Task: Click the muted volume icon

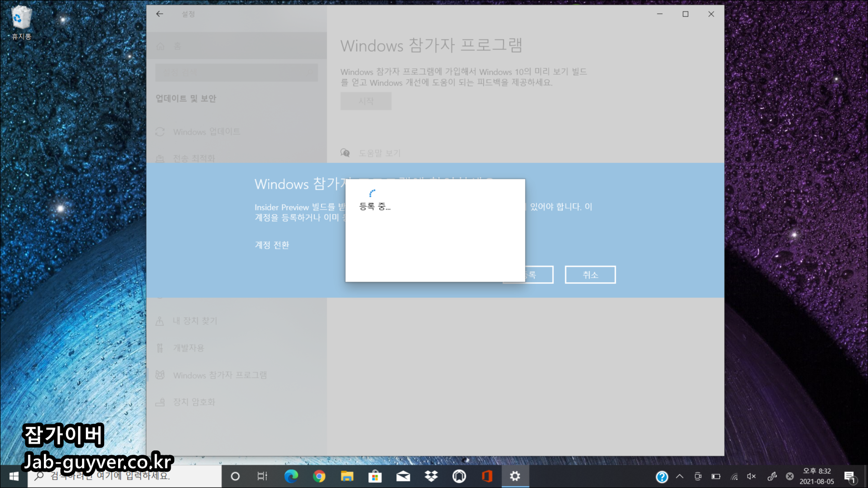Action: point(751,476)
